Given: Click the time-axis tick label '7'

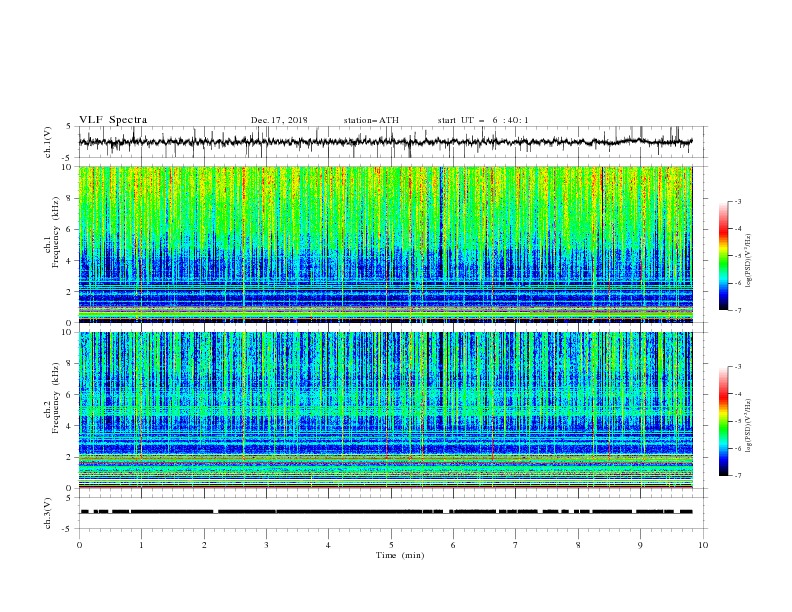Looking at the screenshot, I should click(x=516, y=545).
